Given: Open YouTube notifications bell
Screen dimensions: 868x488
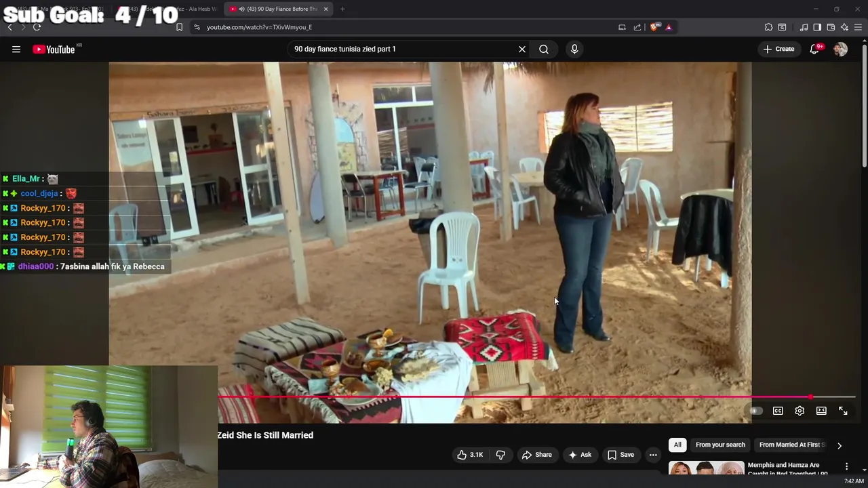Looking at the screenshot, I should 815,49.
